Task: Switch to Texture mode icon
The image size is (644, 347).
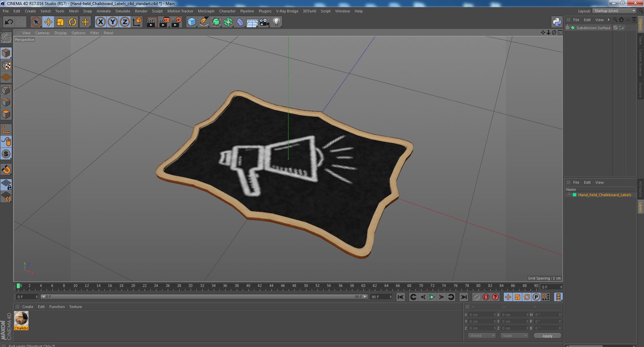Action: [6, 65]
